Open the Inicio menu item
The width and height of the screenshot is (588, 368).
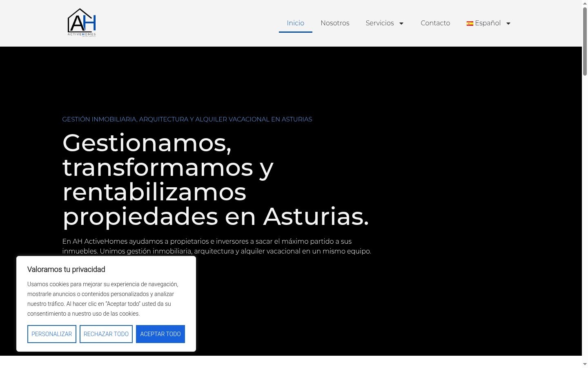coord(296,23)
